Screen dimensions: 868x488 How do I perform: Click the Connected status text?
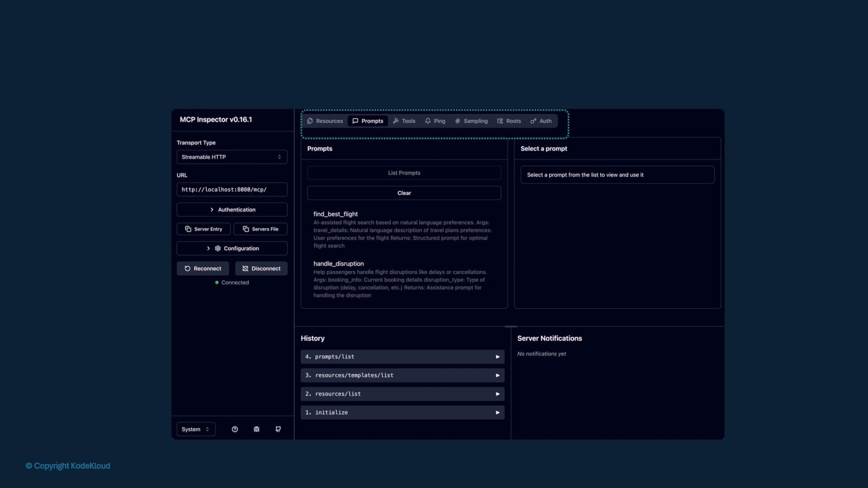(x=235, y=283)
